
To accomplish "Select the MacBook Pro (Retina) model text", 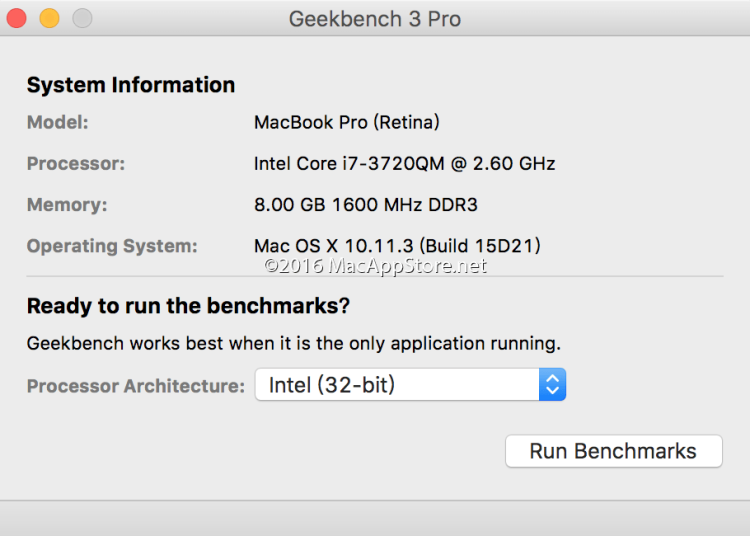I will (x=347, y=123).
